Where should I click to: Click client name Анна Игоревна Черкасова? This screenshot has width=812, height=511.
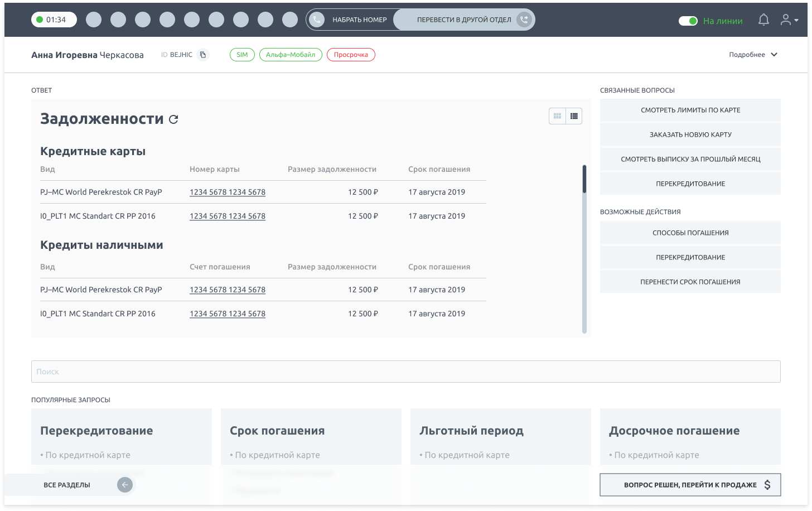[x=88, y=55]
